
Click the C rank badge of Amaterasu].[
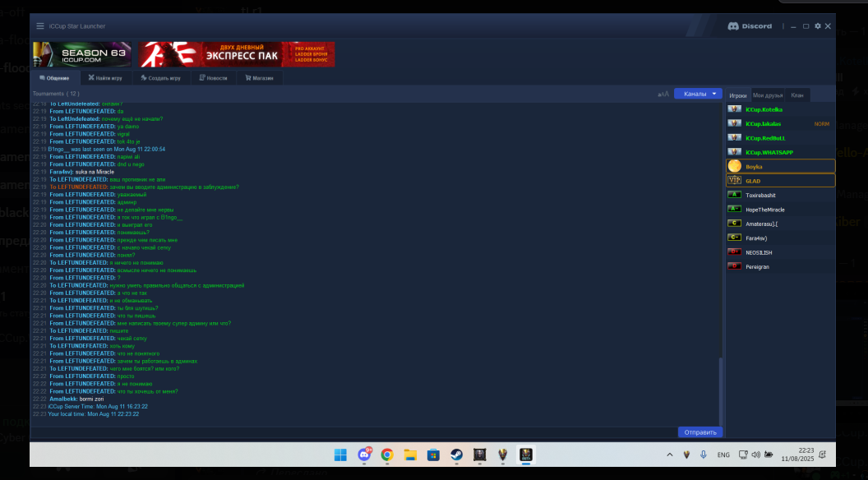[734, 223]
